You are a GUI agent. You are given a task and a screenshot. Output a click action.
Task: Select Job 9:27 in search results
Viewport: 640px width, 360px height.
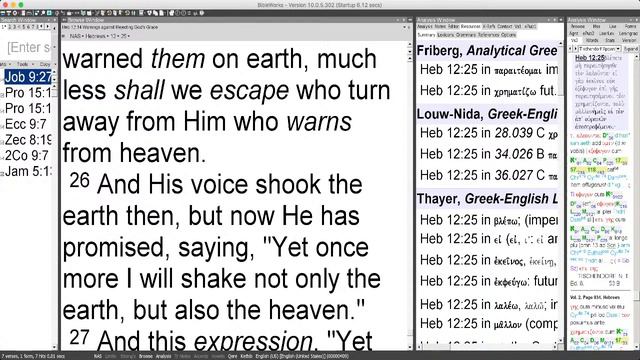28,77
